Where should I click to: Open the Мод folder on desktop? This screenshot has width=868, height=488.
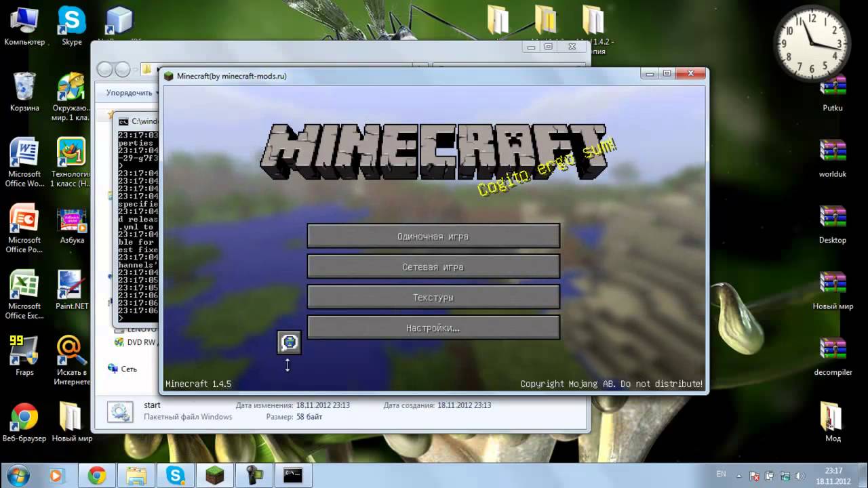pyautogui.click(x=833, y=423)
